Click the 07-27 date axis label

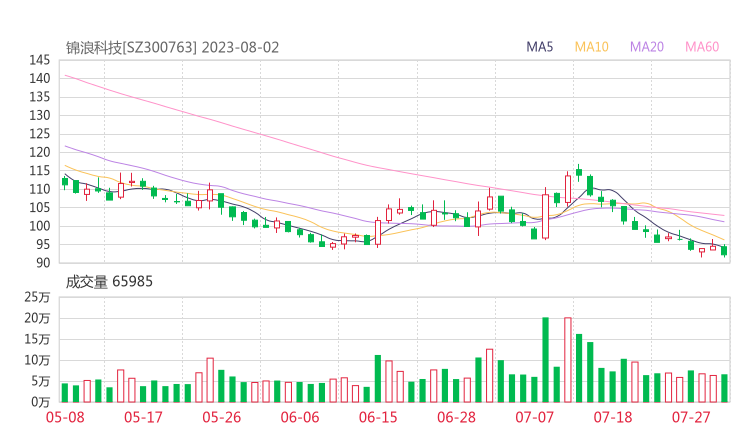pyautogui.click(x=691, y=417)
